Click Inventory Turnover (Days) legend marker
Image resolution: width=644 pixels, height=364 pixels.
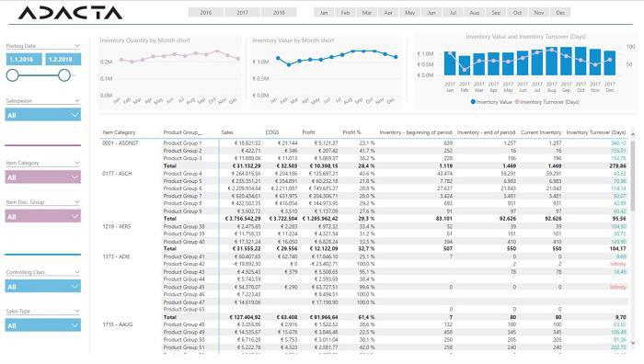click(x=517, y=102)
